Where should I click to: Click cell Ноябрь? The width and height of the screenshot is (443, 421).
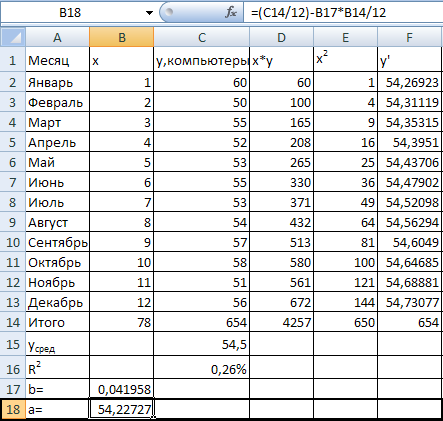tap(57, 282)
